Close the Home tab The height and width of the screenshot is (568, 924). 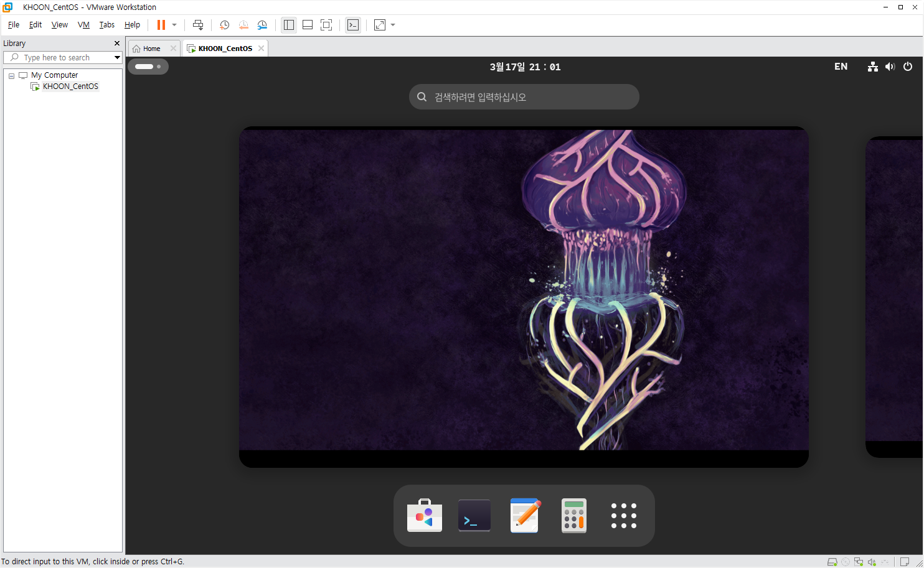(x=173, y=49)
